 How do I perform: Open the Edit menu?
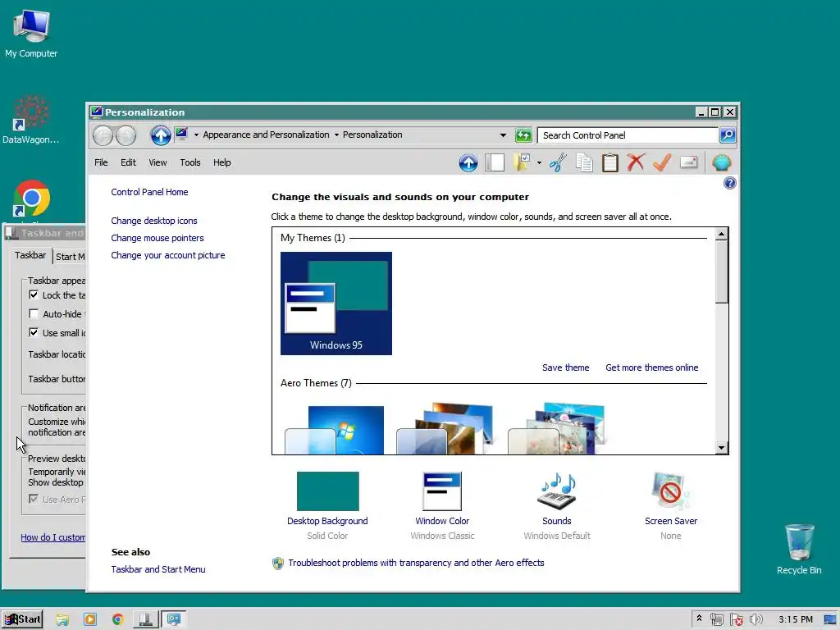(128, 162)
